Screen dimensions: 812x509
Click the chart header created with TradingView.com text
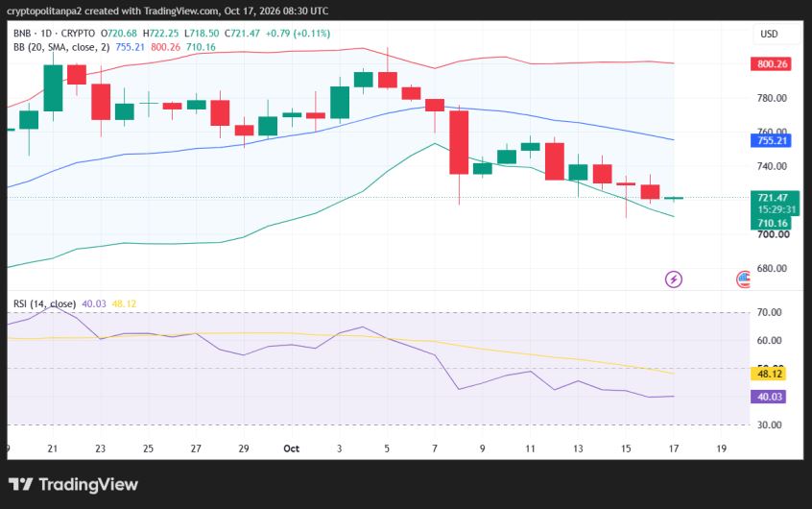point(167,11)
